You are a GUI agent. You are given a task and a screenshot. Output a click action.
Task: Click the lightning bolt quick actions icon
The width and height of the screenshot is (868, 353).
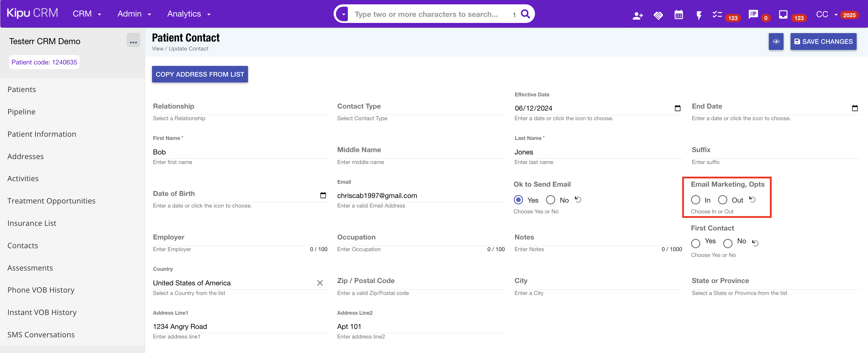[x=699, y=15]
